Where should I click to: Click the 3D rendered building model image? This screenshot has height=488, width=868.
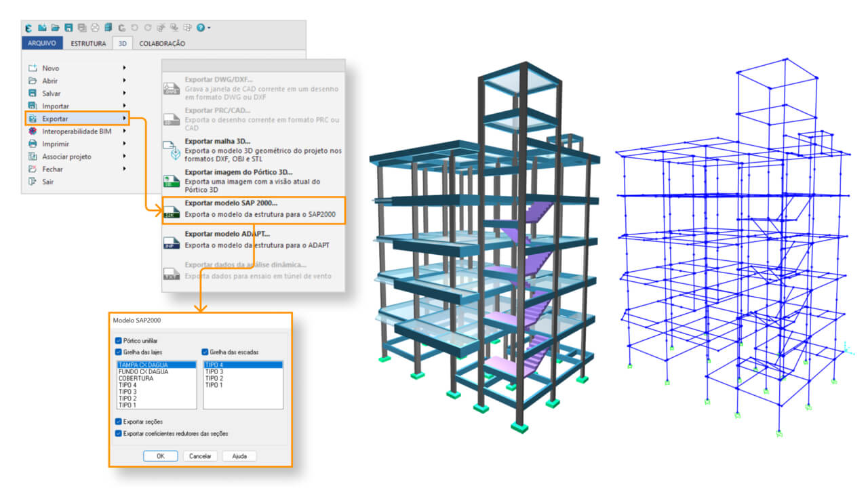485,247
